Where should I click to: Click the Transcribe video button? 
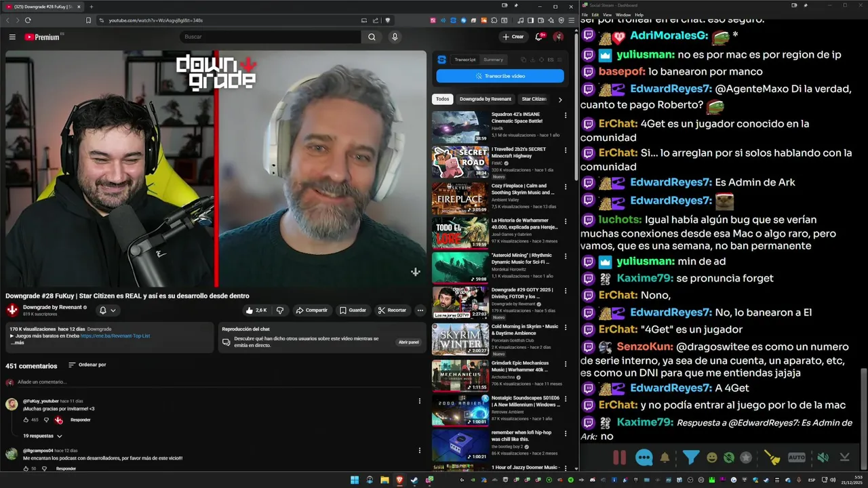500,76
